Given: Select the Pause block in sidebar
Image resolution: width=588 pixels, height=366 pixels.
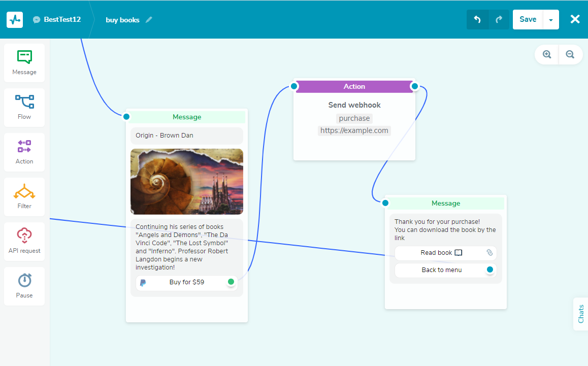Looking at the screenshot, I should tap(24, 286).
